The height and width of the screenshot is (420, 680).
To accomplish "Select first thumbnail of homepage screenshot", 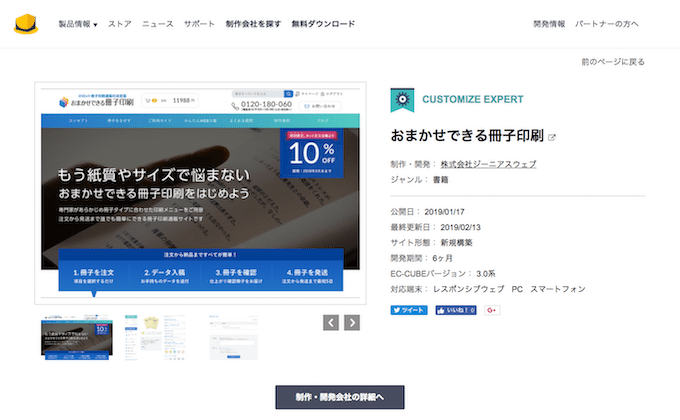I will pos(77,338).
